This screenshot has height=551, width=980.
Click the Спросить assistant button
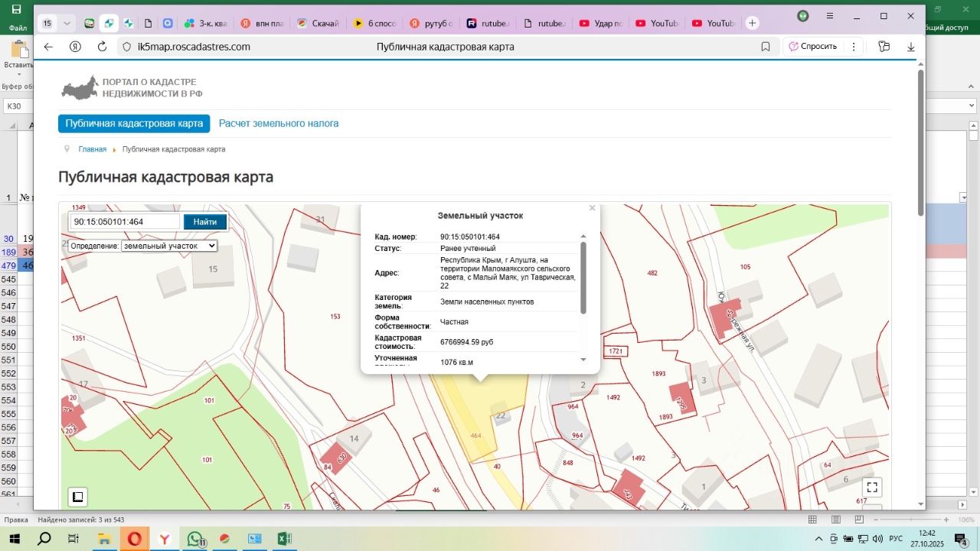[813, 47]
